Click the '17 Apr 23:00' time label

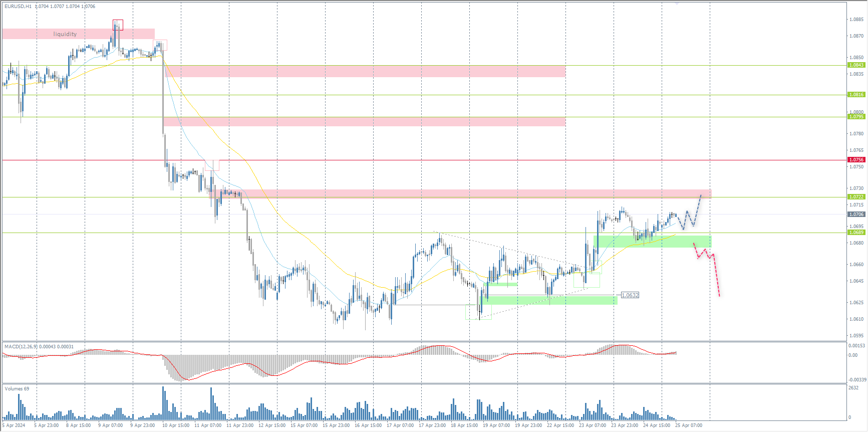click(432, 425)
